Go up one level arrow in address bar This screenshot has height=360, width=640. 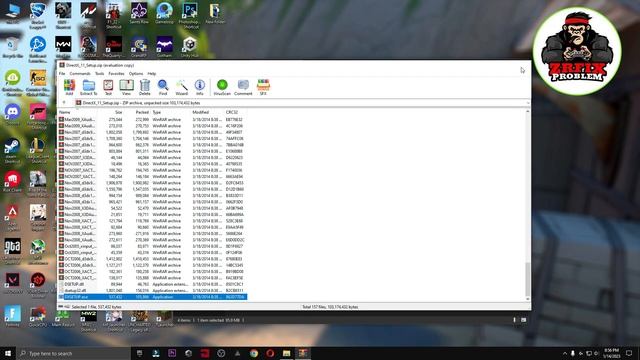click(x=64, y=103)
